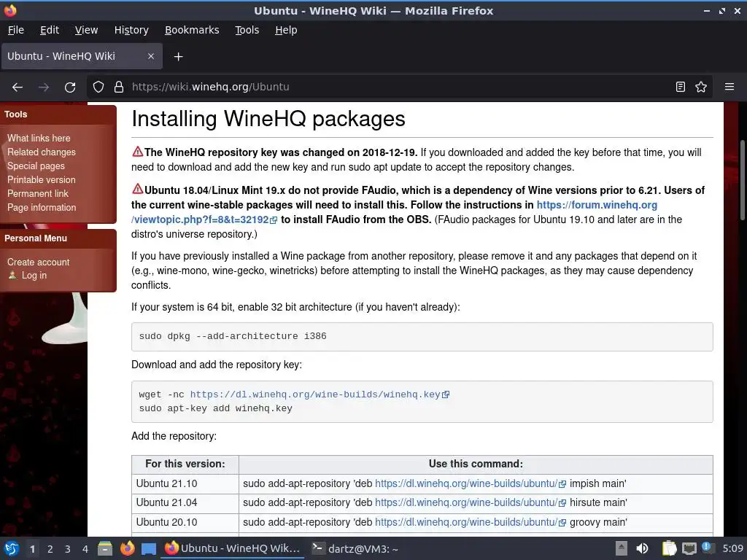Open the start menu in taskbar
The width and height of the screenshot is (747, 560).
(x=11, y=548)
